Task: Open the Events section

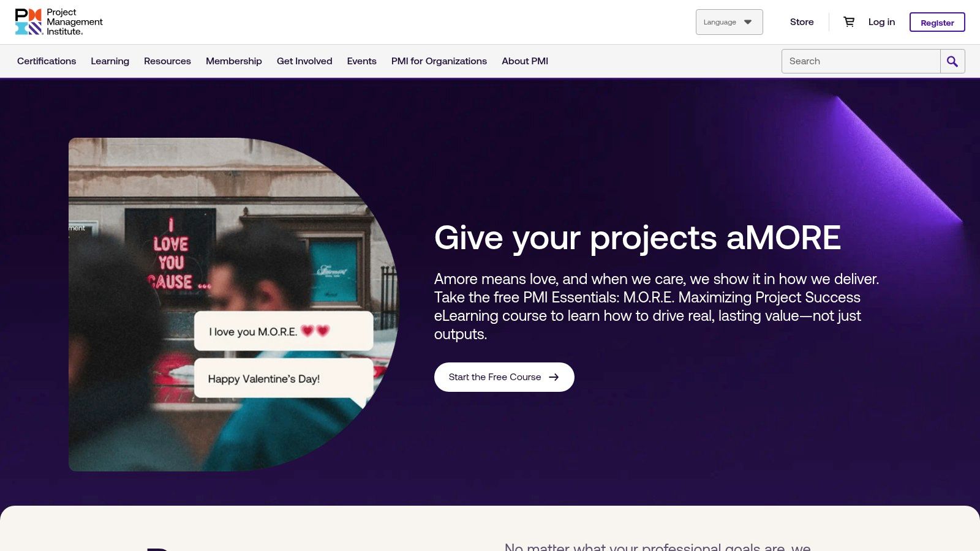Action: point(362,61)
